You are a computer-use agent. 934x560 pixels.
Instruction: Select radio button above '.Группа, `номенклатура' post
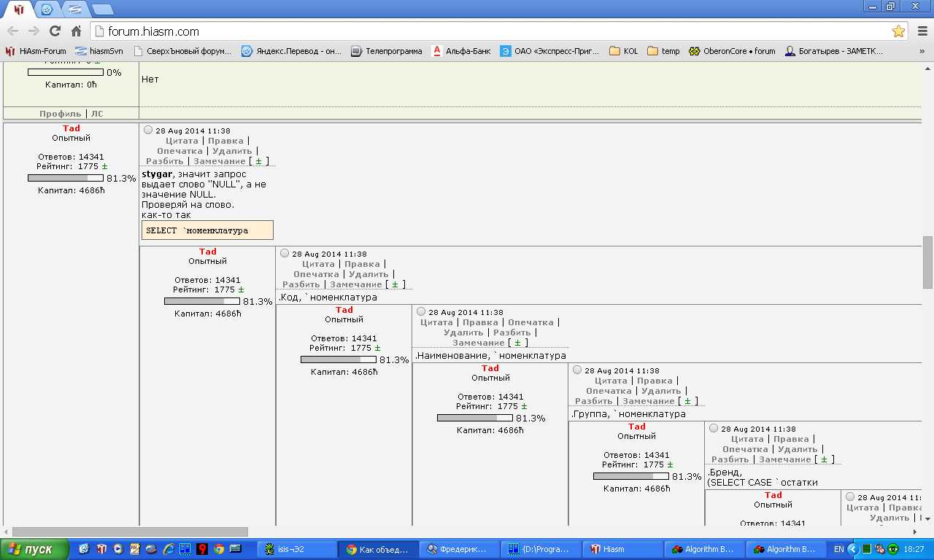(577, 370)
